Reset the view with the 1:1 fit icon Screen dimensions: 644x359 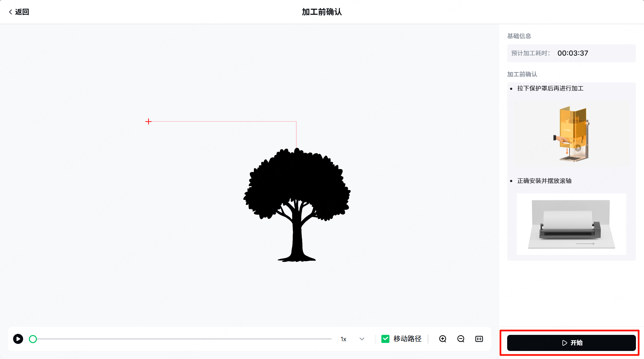479,339
